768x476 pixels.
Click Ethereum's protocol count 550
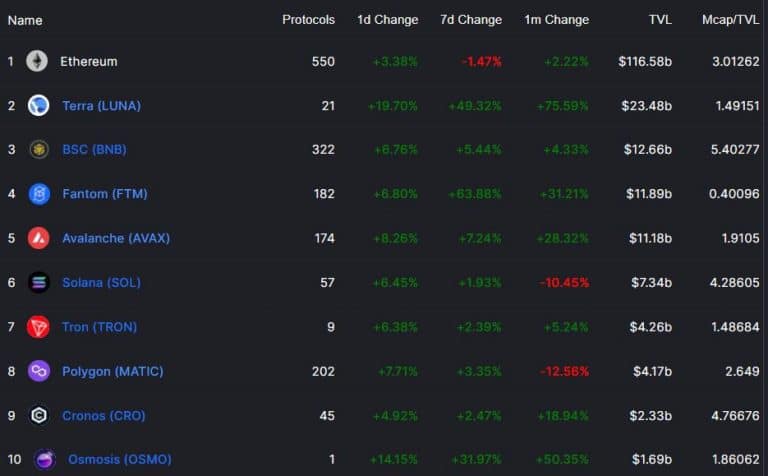(323, 62)
